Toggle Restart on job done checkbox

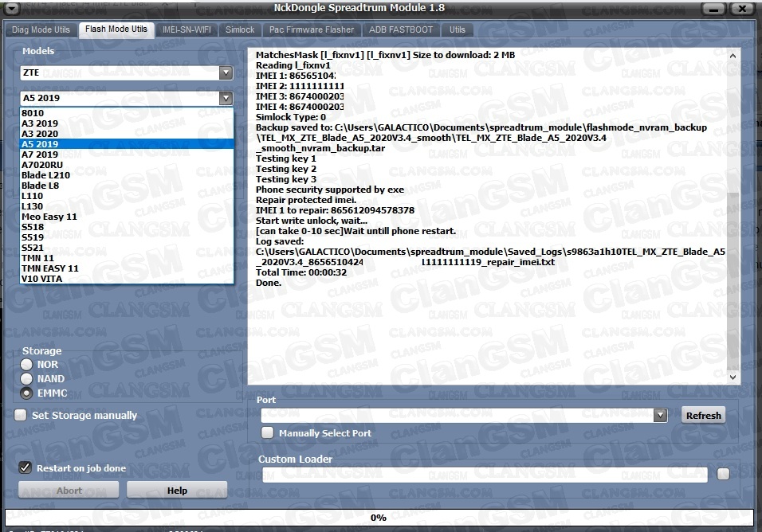pos(25,467)
